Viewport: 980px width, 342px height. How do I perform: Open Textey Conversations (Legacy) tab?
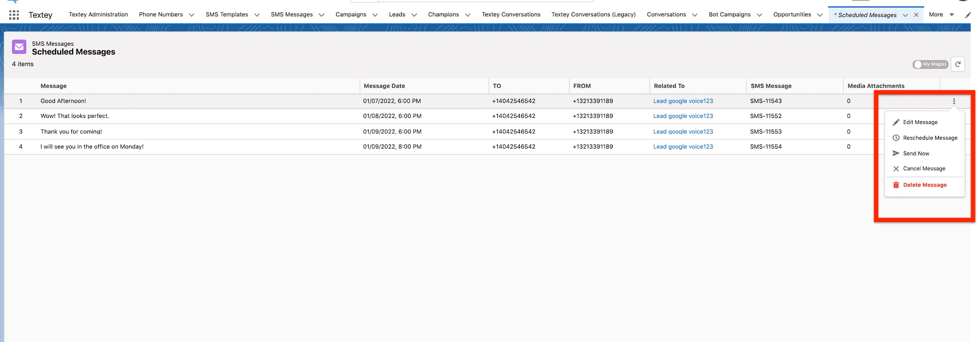pyautogui.click(x=594, y=14)
